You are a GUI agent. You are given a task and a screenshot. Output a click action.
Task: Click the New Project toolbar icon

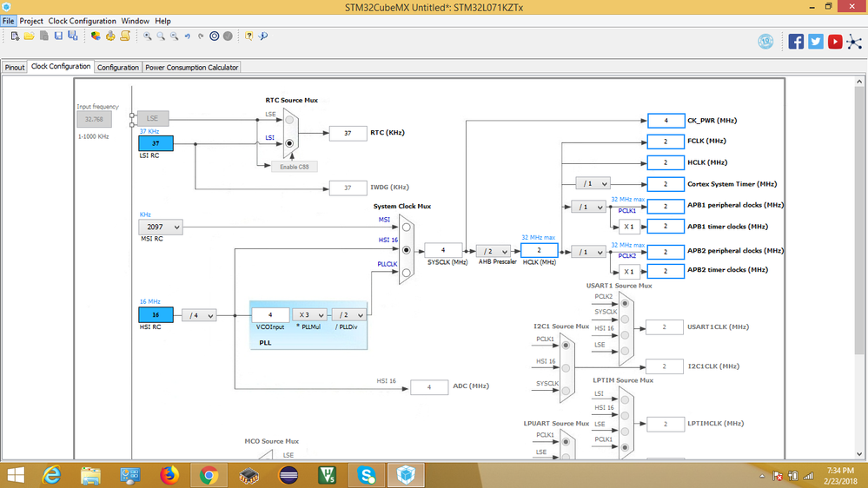(15, 36)
